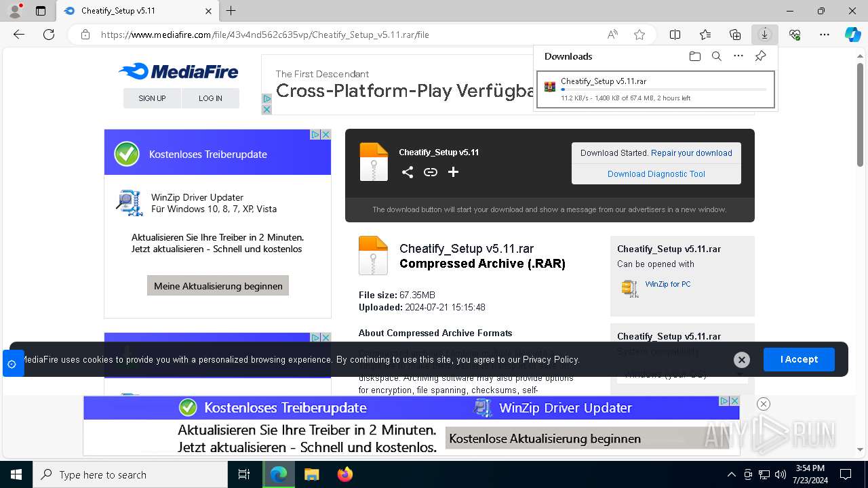Open Browser essentials icon

[x=795, y=35]
